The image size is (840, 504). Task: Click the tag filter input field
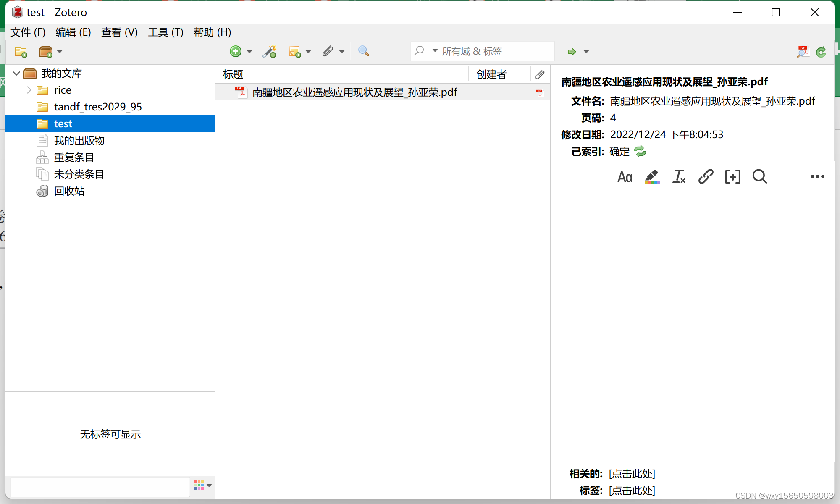[x=100, y=486]
